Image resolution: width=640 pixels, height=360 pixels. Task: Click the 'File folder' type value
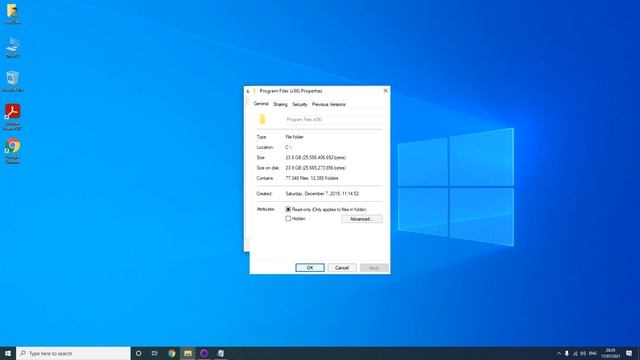click(x=295, y=137)
